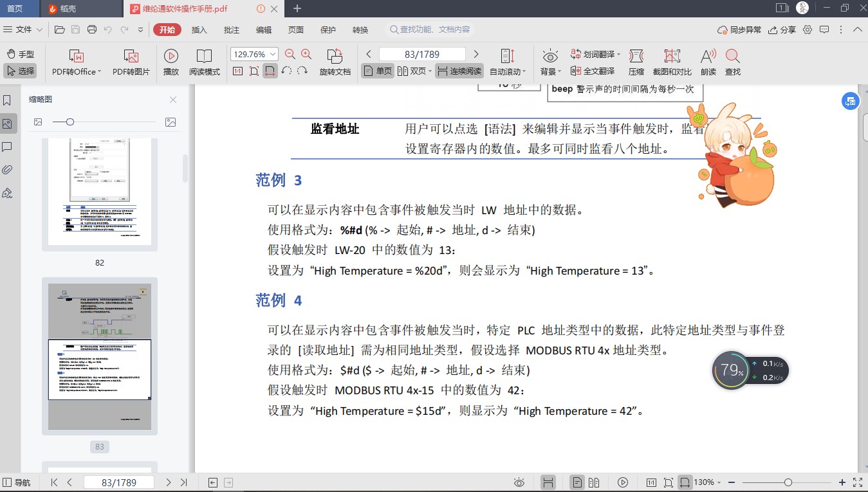868x492 pixels.
Task: Click the PDF转图片 icon
Action: (131, 57)
